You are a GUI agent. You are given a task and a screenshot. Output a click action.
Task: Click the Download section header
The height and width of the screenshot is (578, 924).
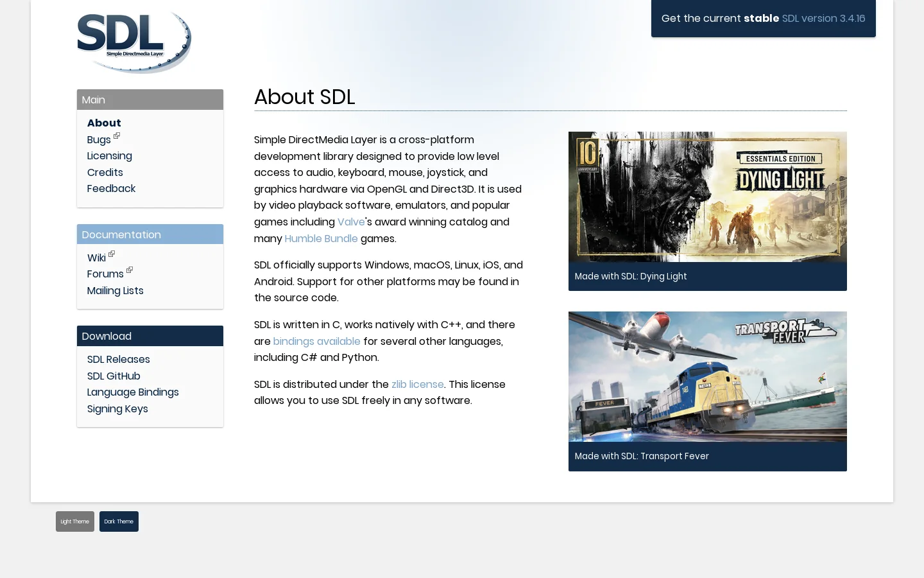[150, 336]
